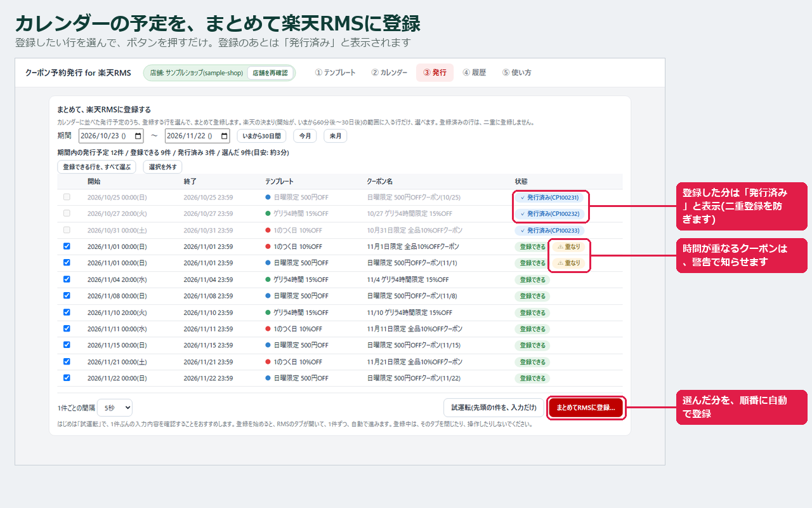Select coupon name 10/27 ゲリラ4時間限定 15%OFF
Viewport: 812px width, 508px height.
click(410, 214)
